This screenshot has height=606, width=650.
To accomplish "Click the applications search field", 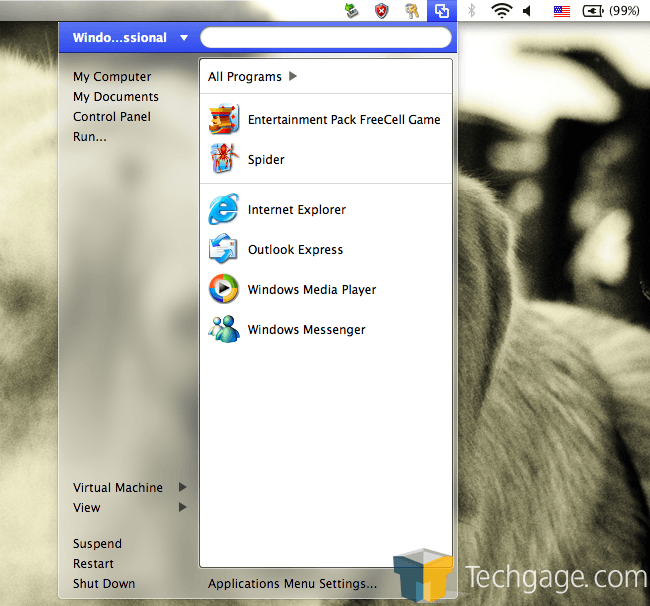I will coord(326,37).
